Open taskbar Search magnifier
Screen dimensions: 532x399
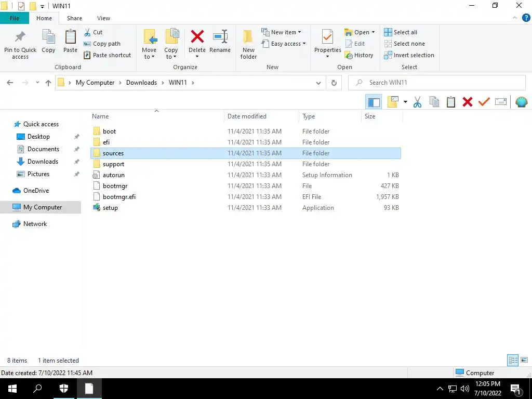click(37, 389)
